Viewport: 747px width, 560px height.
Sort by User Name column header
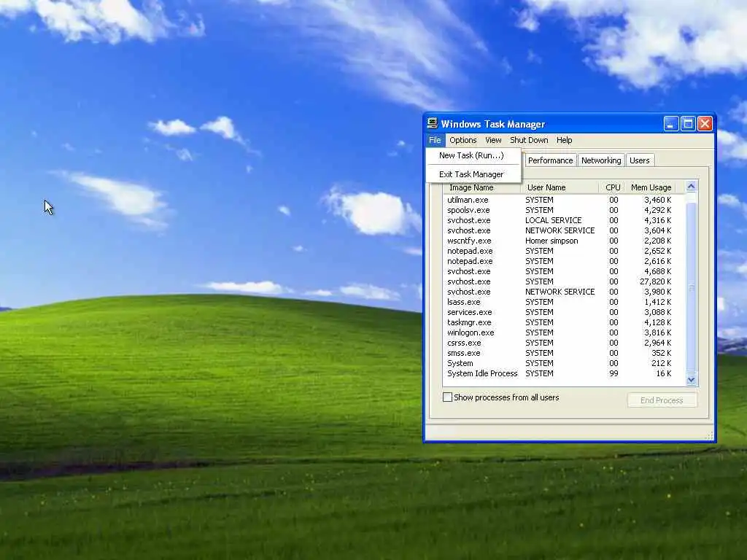560,187
